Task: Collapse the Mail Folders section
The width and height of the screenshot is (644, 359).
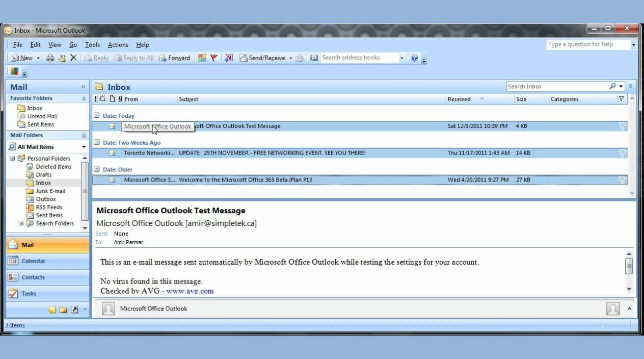Action: pyautogui.click(x=84, y=136)
